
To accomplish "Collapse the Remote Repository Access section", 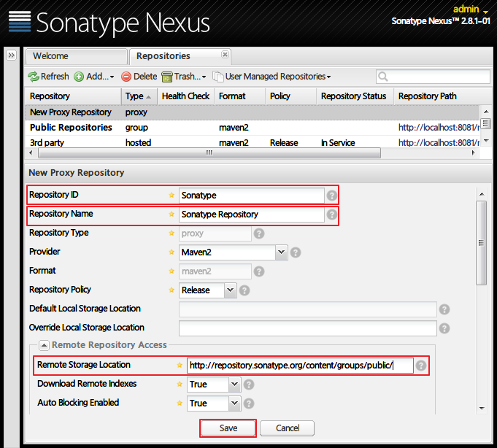I will click(44, 345).
